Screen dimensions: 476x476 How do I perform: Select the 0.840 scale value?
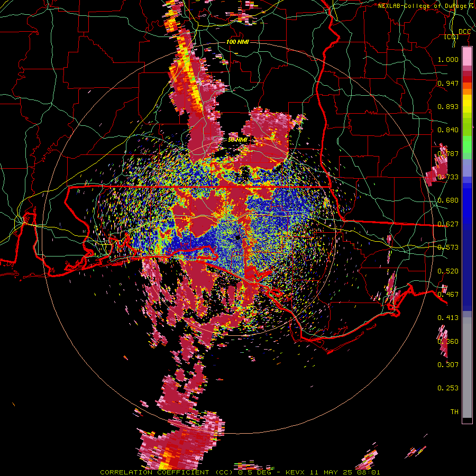click(x=448, y=130)
